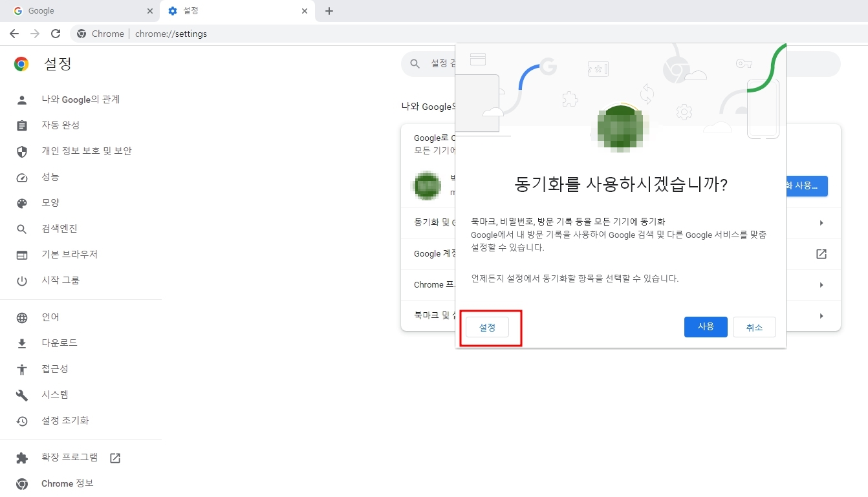Click restore clock icon for 설정 초기화
Viewport: 868px width, 497px height.
pos(22,421)
